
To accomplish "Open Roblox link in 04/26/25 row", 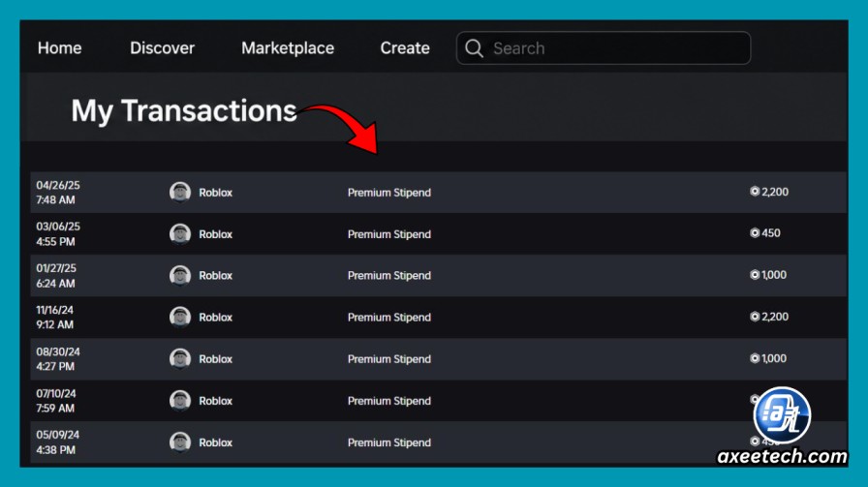I will (215, 193).
